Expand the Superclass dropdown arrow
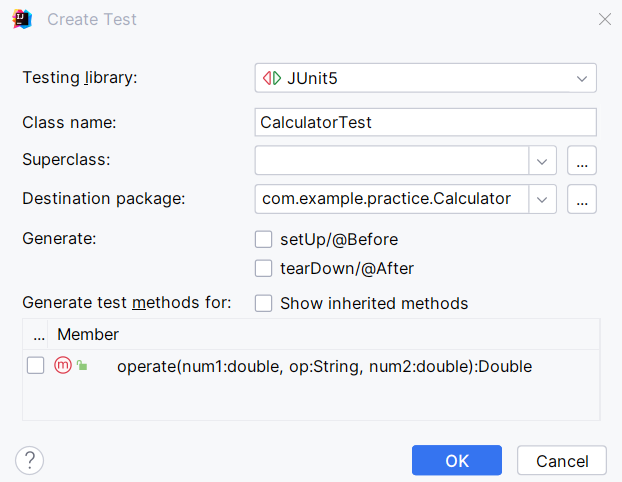 pos(542,160)
